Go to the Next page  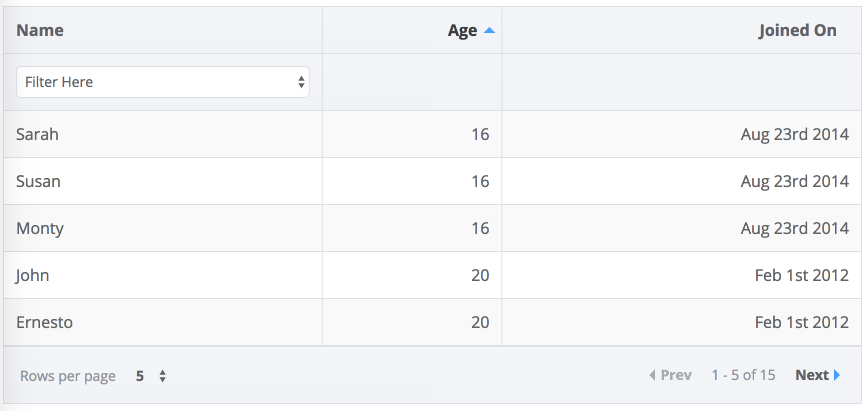pyautogui.click(x=812, y=375)
